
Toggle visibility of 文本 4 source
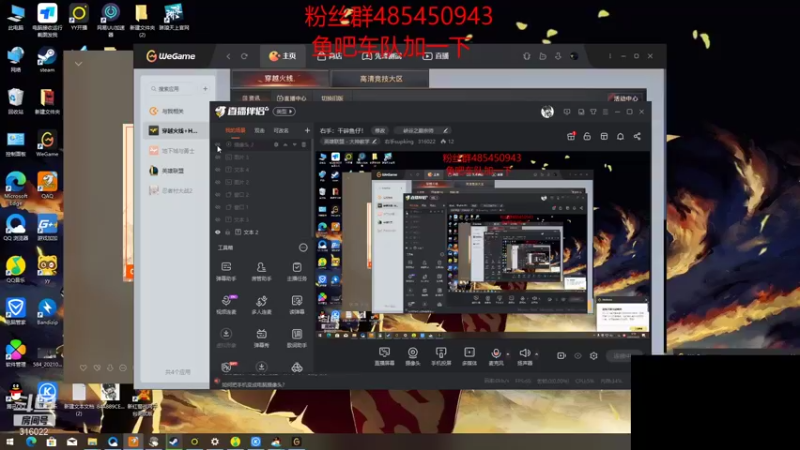pyautogui.click(x=218, y=169)
